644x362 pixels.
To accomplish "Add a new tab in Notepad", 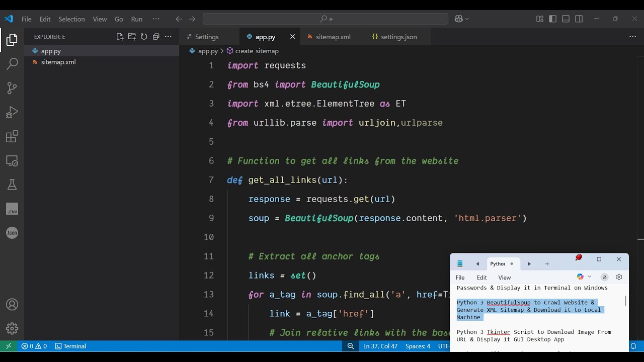I will pyautogui.click(x=547, y=264).
